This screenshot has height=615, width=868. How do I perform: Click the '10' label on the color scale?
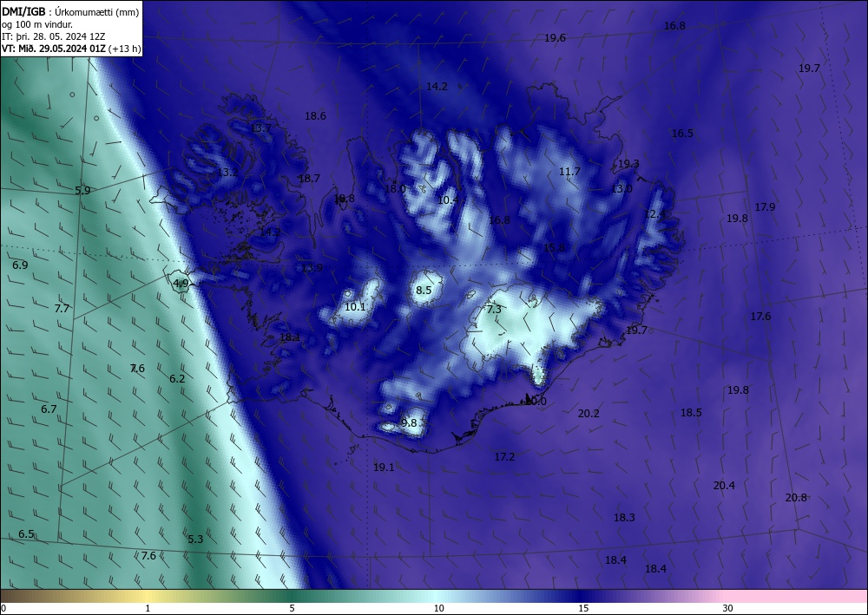click(x=438, y=608)
